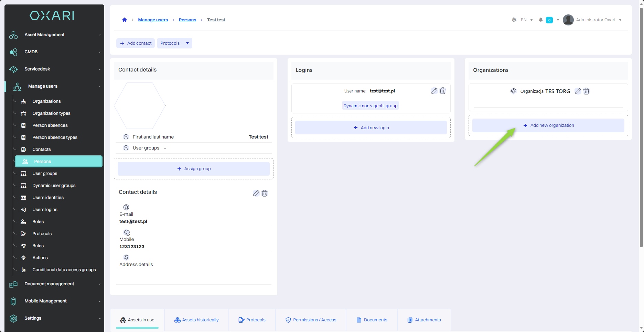Click the home icon in breadcrumb

[125, 20]
